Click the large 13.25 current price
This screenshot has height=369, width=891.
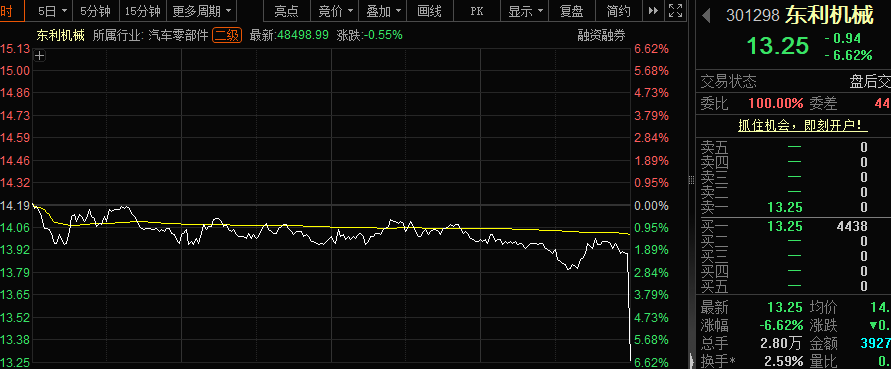[x=777, y=45]
